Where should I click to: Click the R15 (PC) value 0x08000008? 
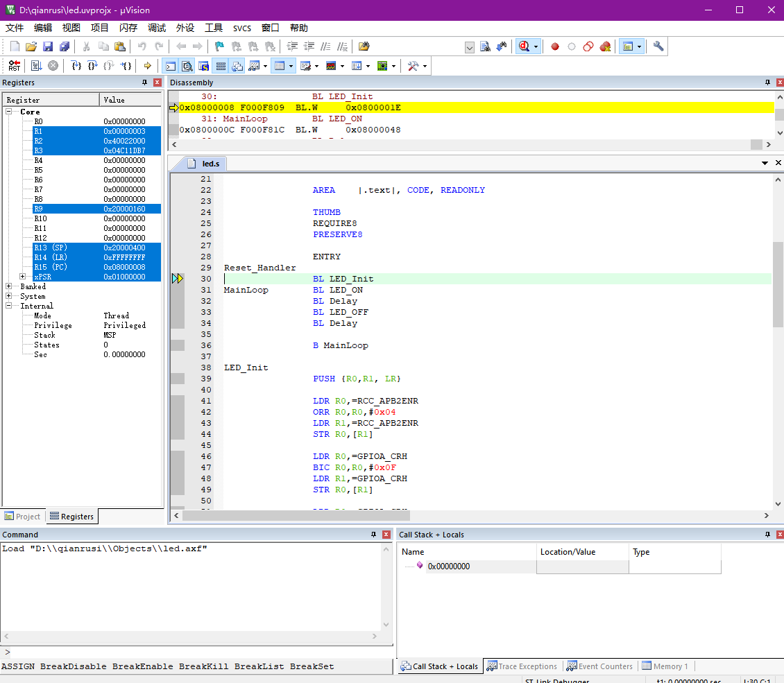point(124,267)
